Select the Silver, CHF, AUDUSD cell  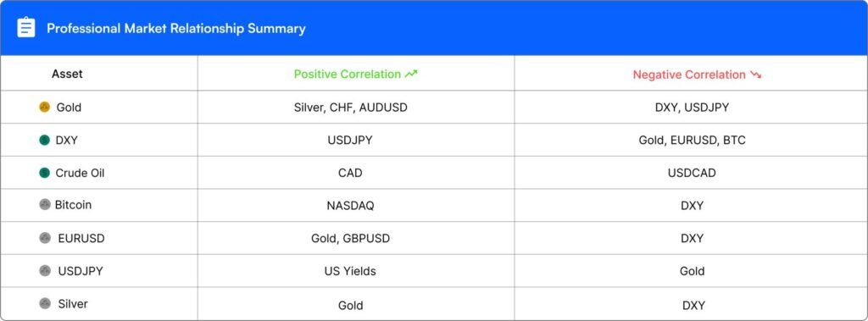point(350,108)
